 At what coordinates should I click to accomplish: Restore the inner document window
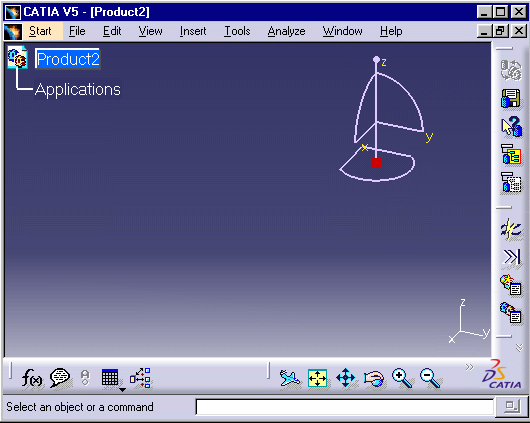[501, 31]
